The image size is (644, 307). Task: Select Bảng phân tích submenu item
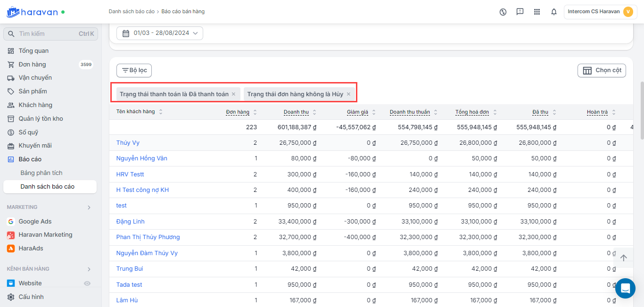(41, 173)
